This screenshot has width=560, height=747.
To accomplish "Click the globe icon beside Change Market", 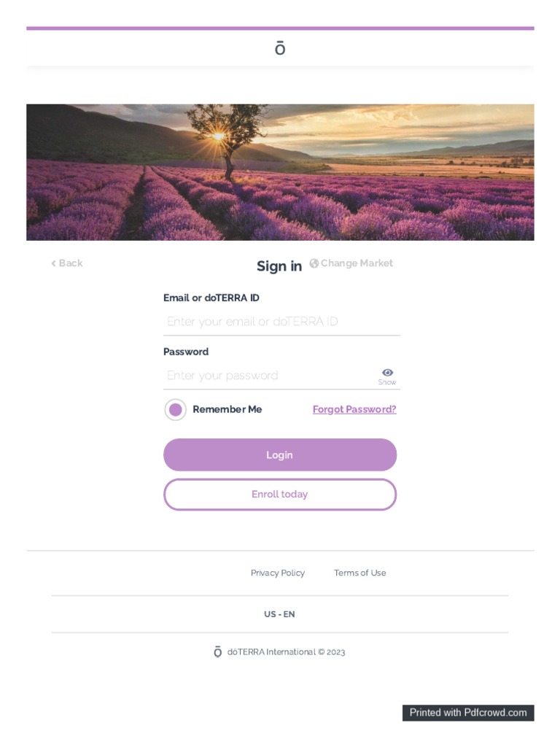I will [314, 263].
